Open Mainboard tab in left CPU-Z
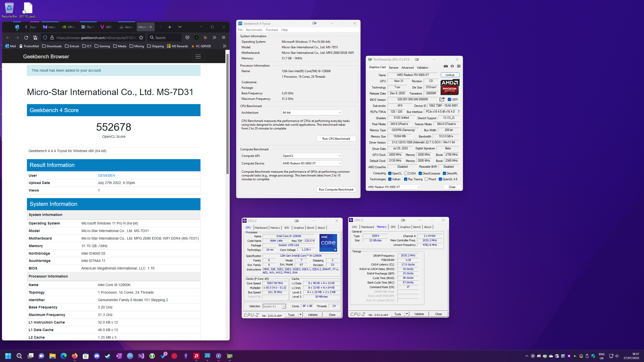 [x=261, y=228]
